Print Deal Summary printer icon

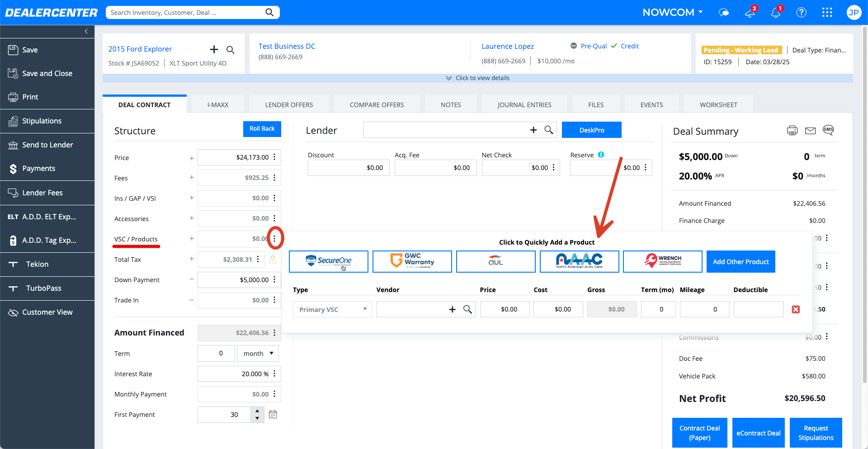[792, 131]
